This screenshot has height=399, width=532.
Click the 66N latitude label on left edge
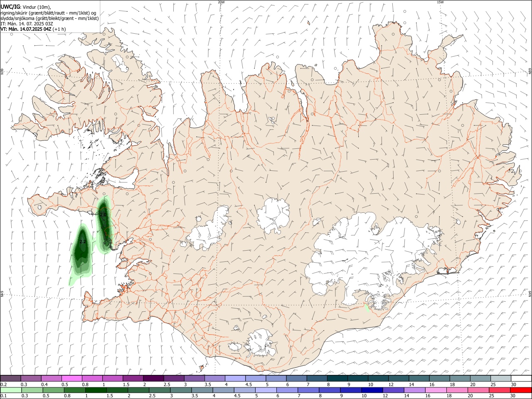click(2, 72)
